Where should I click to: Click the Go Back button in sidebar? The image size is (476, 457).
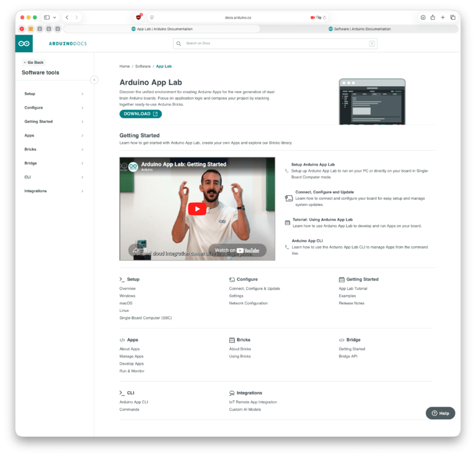tap(33, 62)
